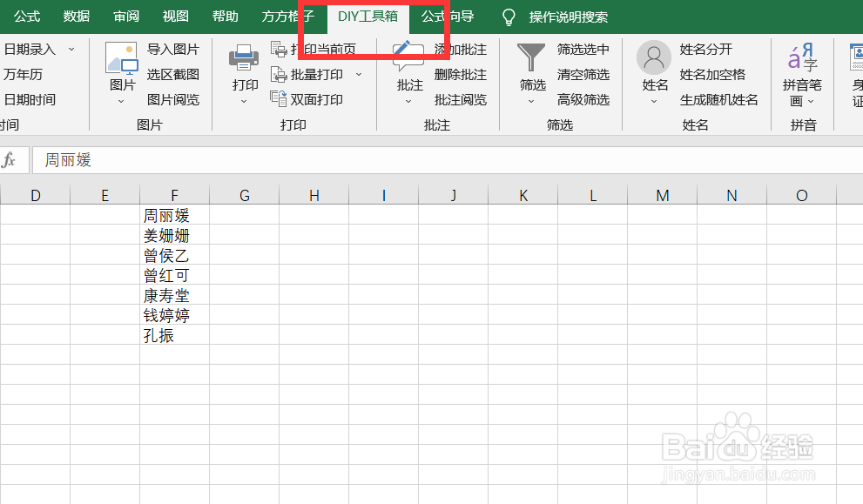Select the cell containing 孔振
863x504 pixels.
[x=174, y=334]
